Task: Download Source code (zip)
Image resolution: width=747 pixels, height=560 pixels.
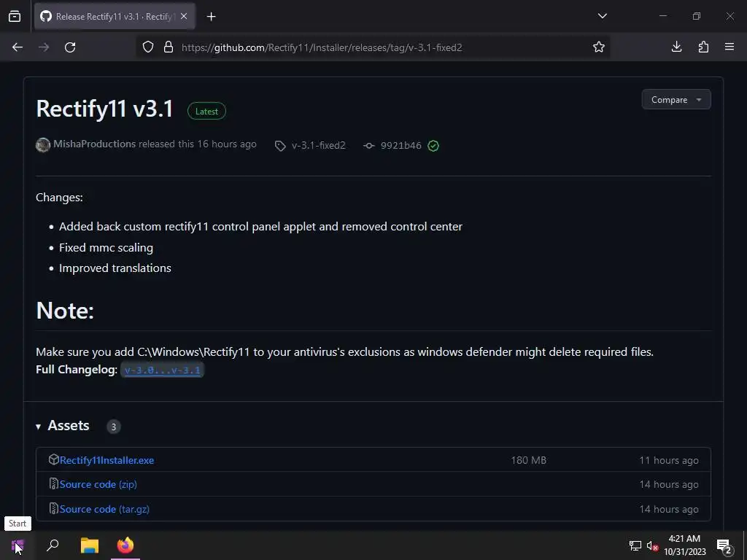Action: click(98, 484)
